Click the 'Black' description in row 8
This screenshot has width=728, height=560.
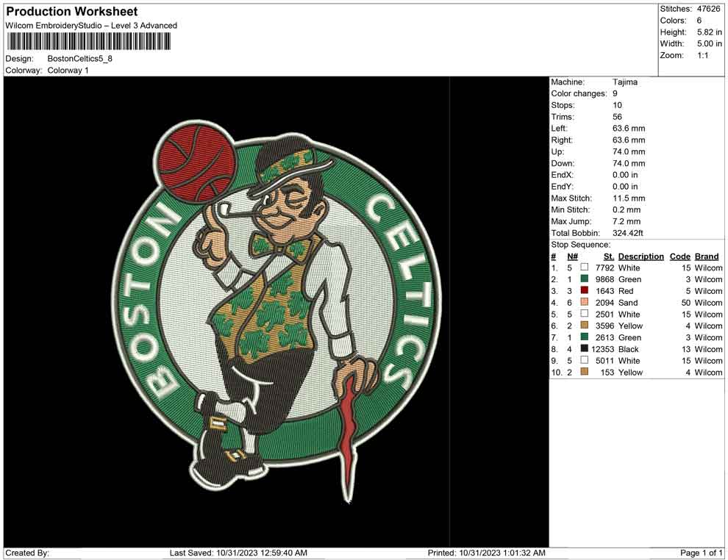pos(629,349)
